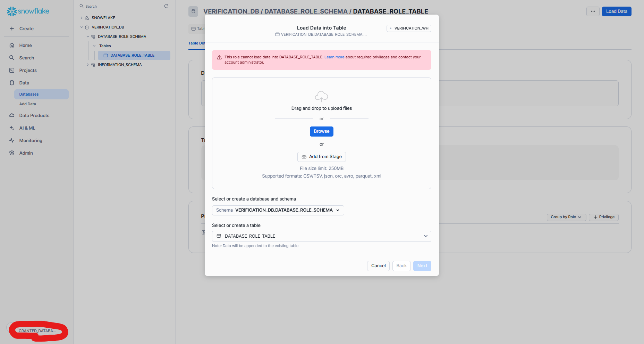This screenshot has width=644, height=344.
Task: Open Admin section
Action: 26,153
